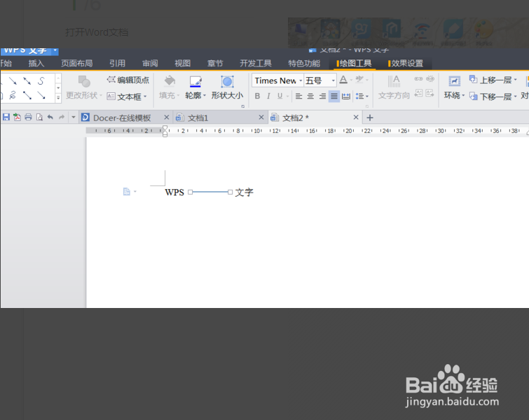The image size is (529, 420).
Task: Select the line with dot endpoints shape
Action: tap(27, 95)
